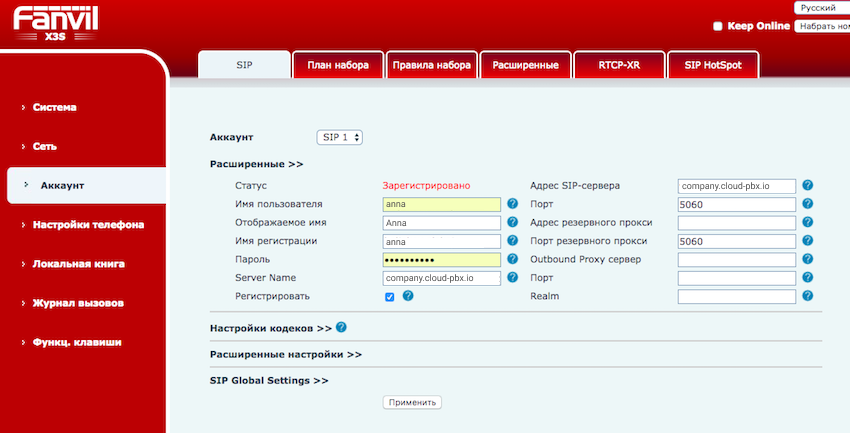Screen dimensions: 850x433
Task: Open the SIP HotSpot tab
Action: point(713,65)
